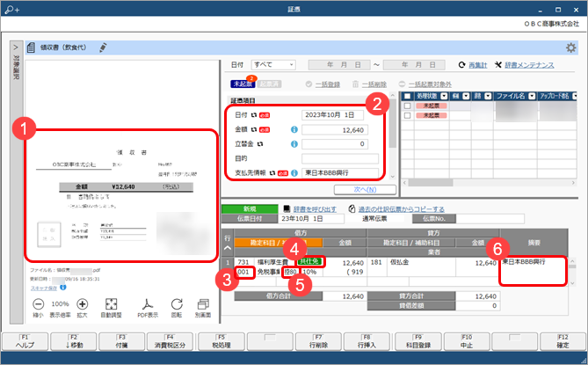Click the F10 中止 function button
588x365 pixels.
(x=467, y=341)
